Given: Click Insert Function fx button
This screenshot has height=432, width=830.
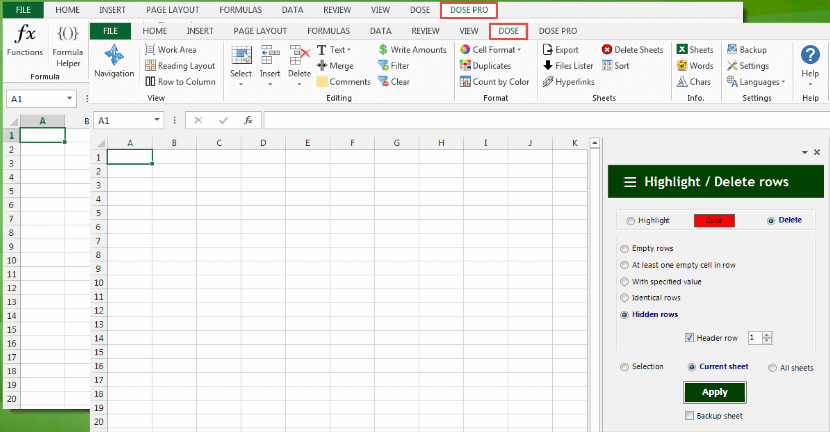Looking at the screenshot, I should tap(248, 120).
